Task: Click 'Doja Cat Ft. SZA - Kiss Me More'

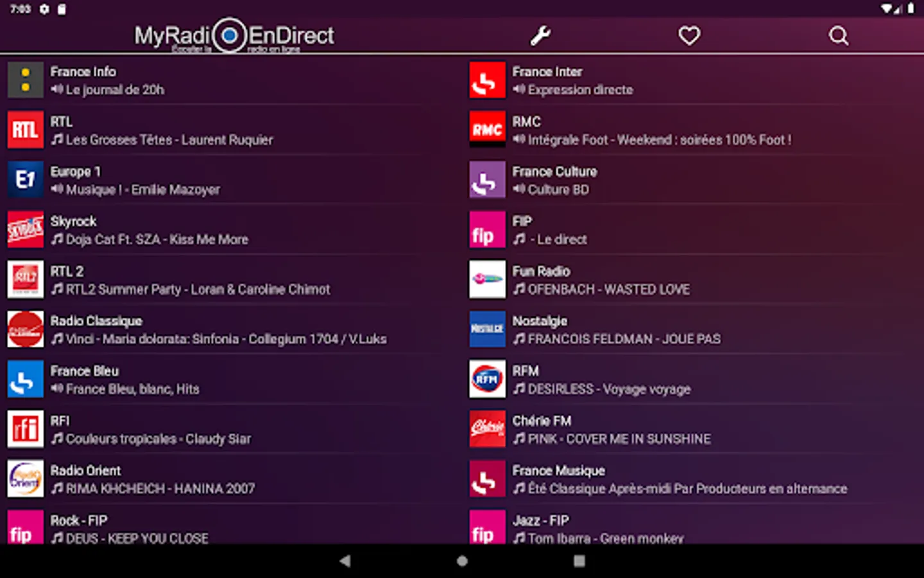Action: tap(157, 240)
